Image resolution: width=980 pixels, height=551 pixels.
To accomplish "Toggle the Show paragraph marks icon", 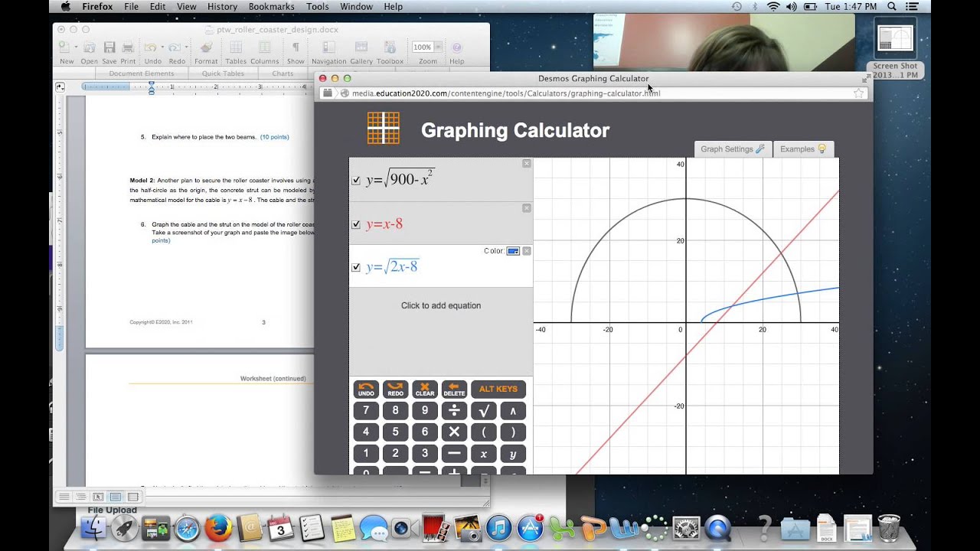I will click(x=296, y=48).
